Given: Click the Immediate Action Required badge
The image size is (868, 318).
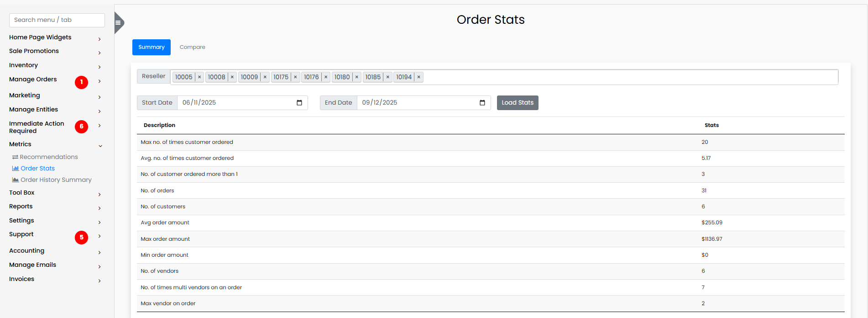Looking at the screenshot, I should coord(81,127).
